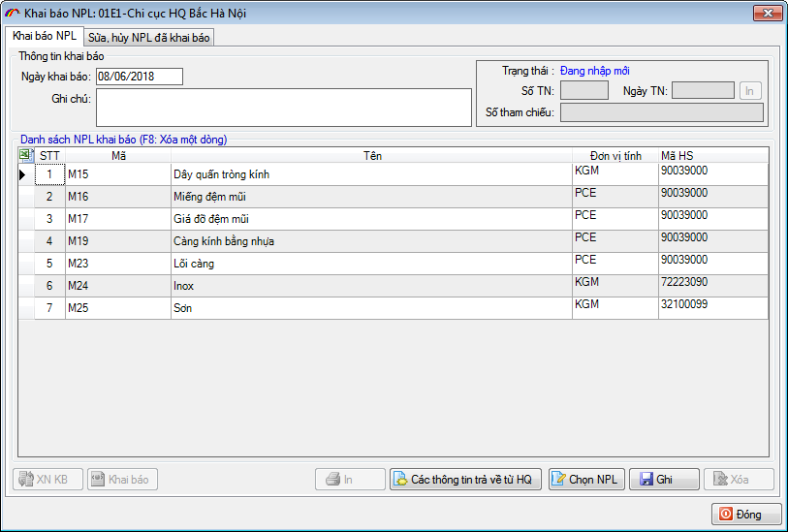The width and height of the screenshot is (788, 532).
Task: Sort by the Mã column header
Action: (117, 155)
